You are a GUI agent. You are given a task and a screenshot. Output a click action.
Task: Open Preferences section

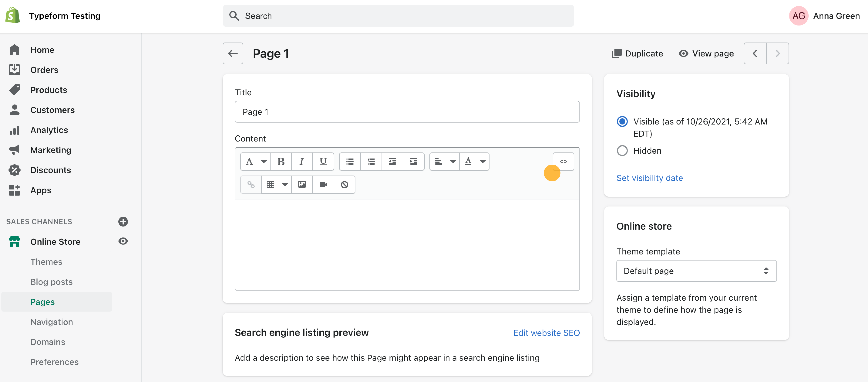point(54,362)
